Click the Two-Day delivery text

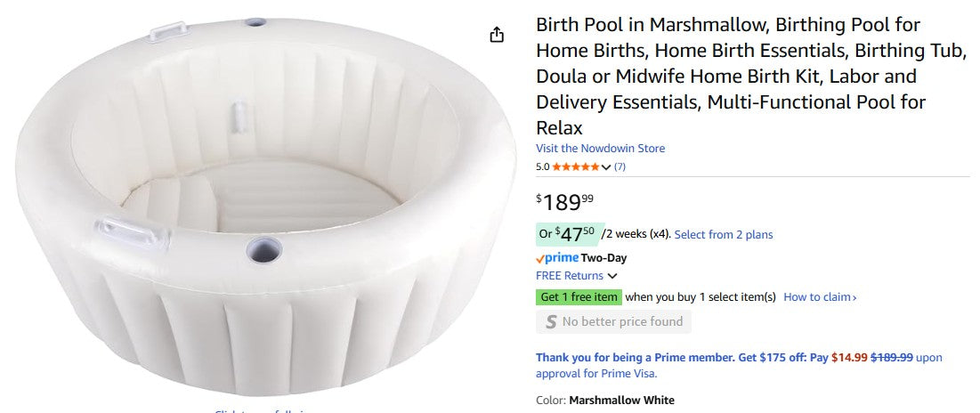tap(603, 258)
